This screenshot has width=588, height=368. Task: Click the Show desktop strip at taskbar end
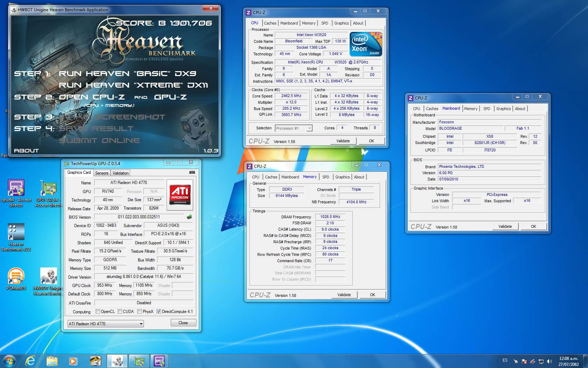point(586,361)
